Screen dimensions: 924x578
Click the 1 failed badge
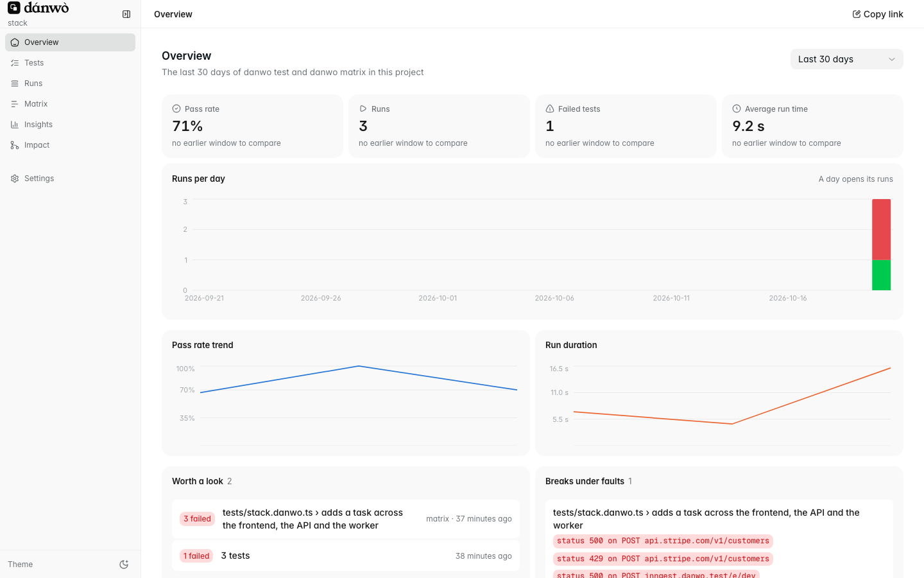(196, 556)
